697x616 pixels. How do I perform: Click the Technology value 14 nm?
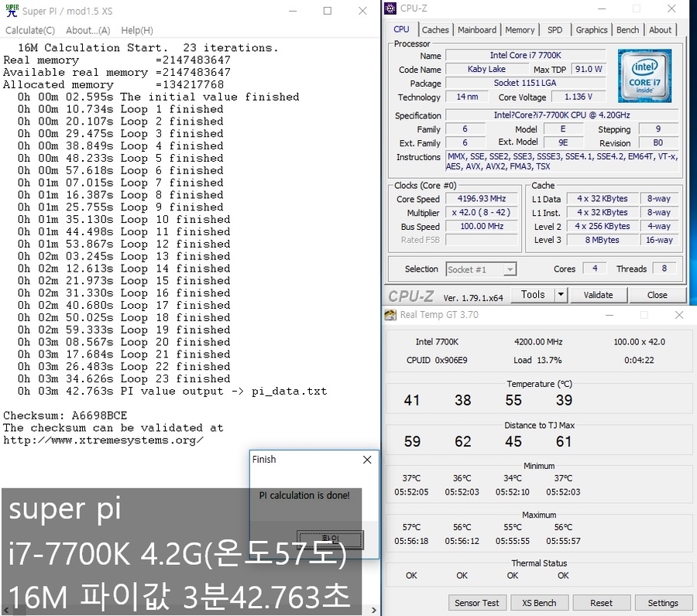(x=467, y=97)
